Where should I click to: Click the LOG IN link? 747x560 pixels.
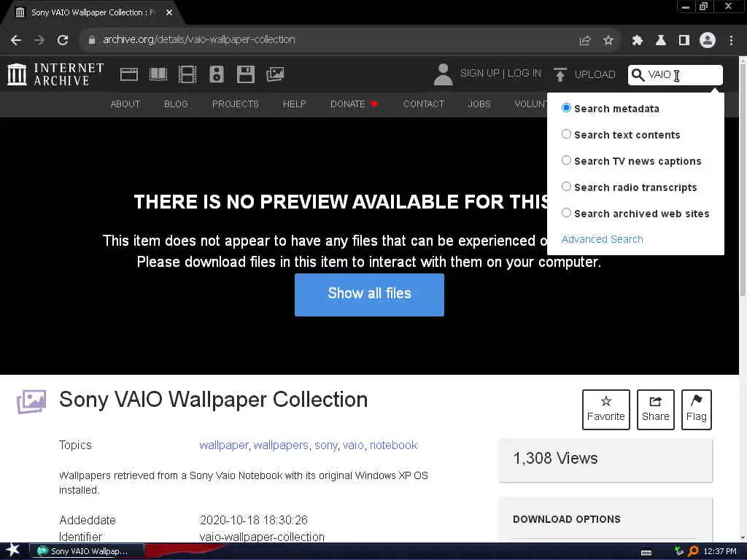point(524,74)
